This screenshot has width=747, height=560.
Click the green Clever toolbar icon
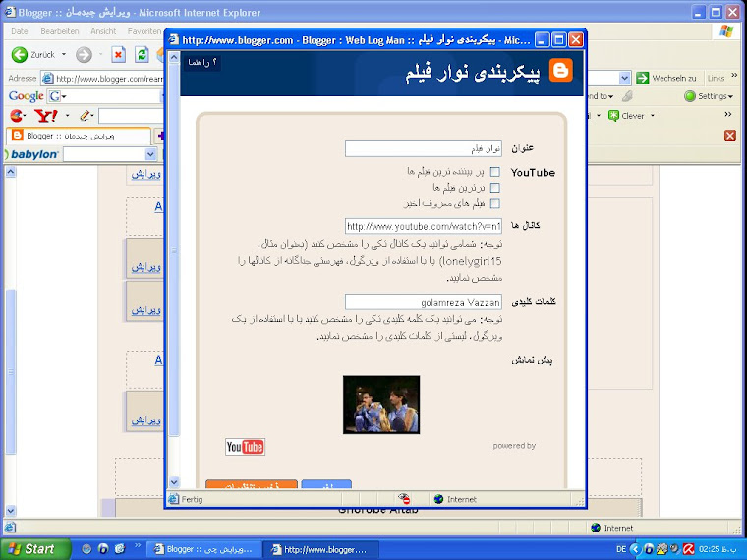tap(613, 116)
